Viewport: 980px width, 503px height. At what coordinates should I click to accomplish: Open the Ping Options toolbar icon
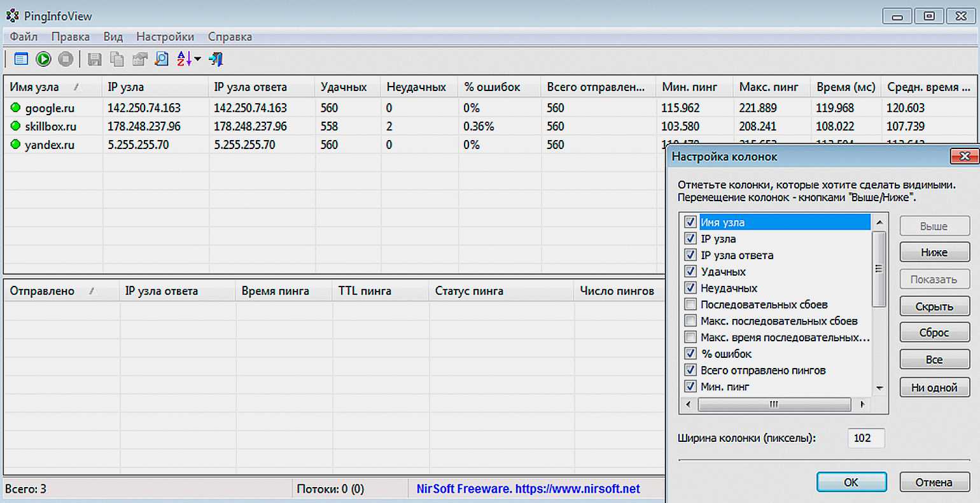pos(21,59)
